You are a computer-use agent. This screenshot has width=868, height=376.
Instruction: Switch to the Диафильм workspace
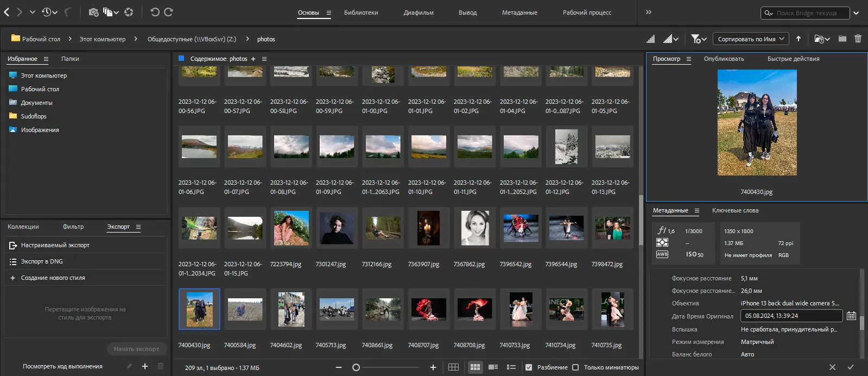[x=418, y=12]
